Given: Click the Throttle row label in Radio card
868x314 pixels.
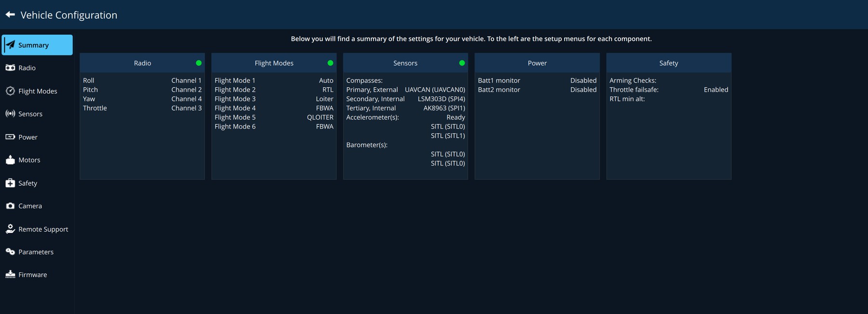Looking at the screenshot, I should point(95,108).
